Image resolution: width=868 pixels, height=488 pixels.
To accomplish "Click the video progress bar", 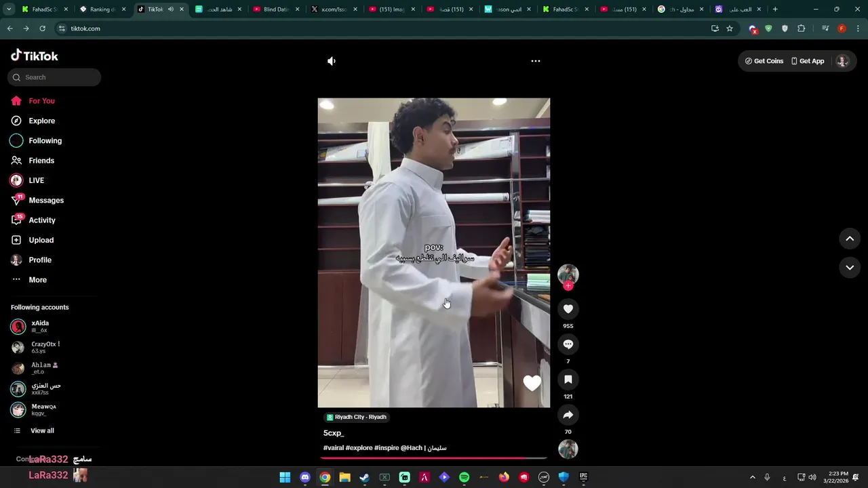I will [434, 458].
